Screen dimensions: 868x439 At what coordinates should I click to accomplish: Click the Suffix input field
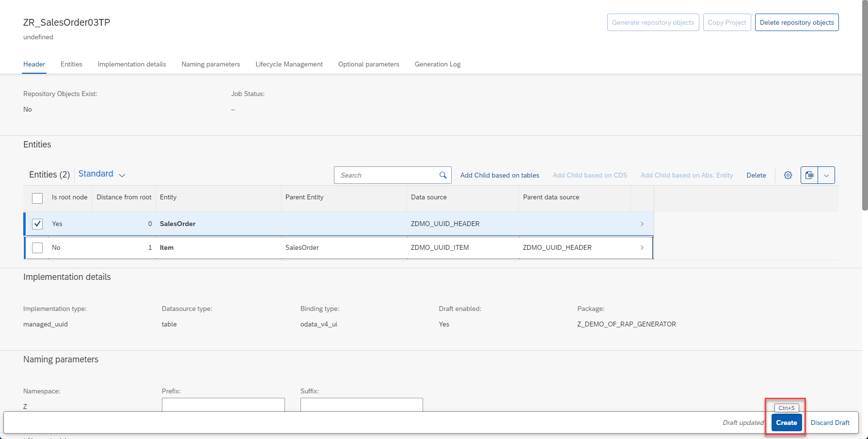coord(362,405)
